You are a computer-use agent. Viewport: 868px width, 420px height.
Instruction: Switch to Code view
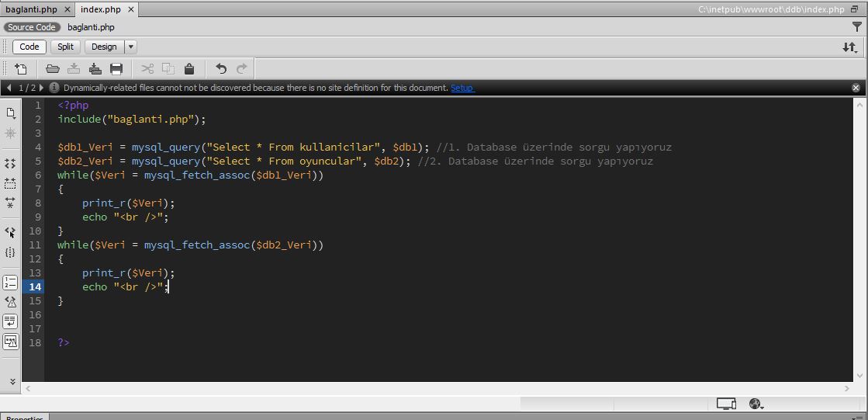[x=29, y=47]
